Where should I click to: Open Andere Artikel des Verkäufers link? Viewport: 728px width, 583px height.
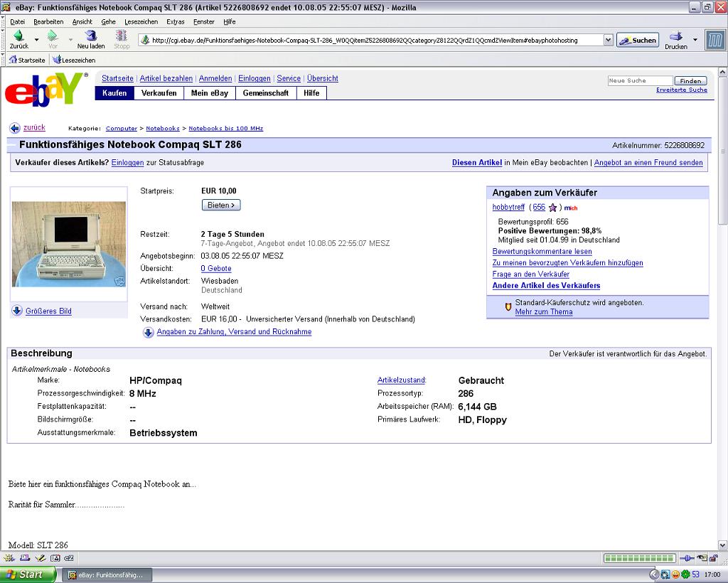(546, 286)
